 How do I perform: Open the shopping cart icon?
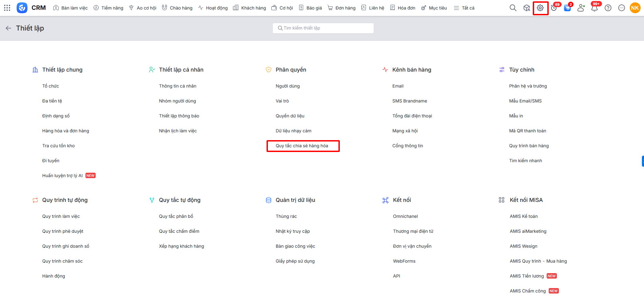(x=567, y=8)
